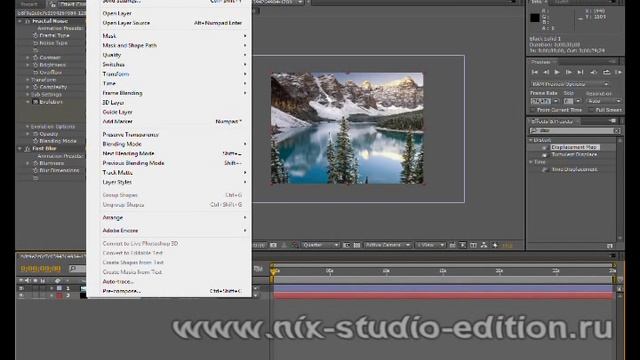Click the black color swatch in Info panel
The width and height of the screenshot is (640, 360).
(x=535, y=18)
